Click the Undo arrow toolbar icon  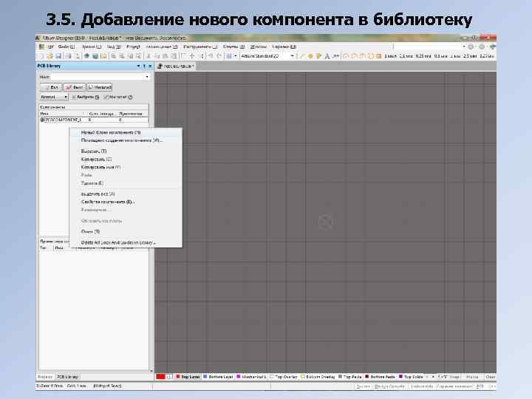click(x=211, y=56)
